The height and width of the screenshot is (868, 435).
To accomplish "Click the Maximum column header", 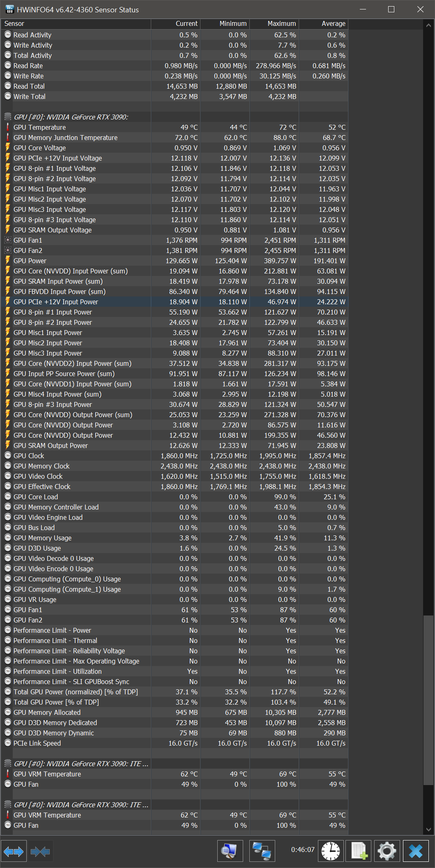I will [x=274, y=24].
